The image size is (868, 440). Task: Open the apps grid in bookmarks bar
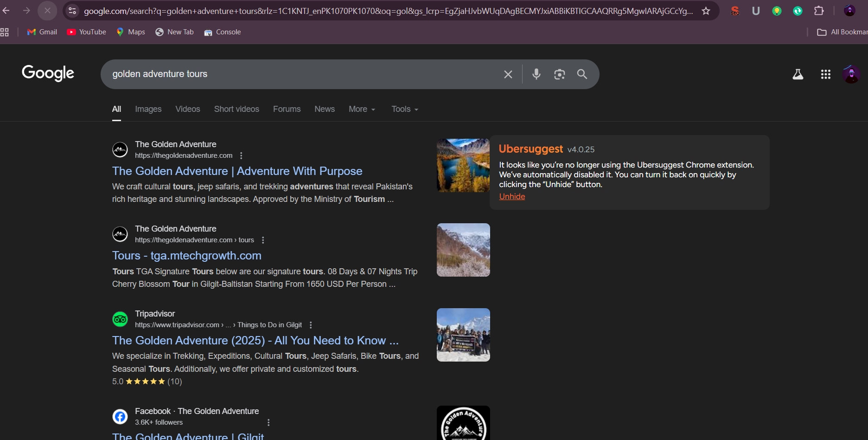pos(5,32)
